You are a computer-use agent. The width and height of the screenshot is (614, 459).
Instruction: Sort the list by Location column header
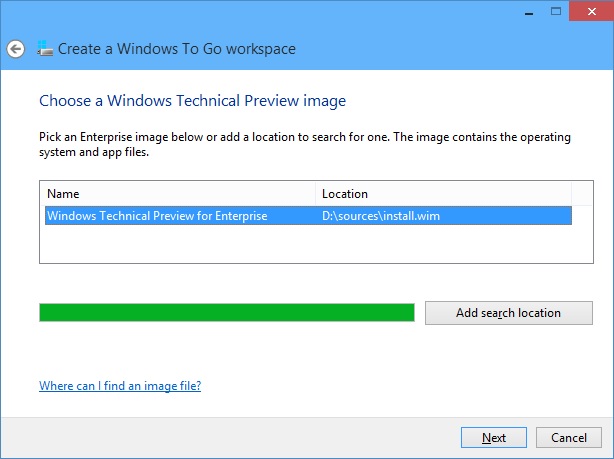[444, 194]
